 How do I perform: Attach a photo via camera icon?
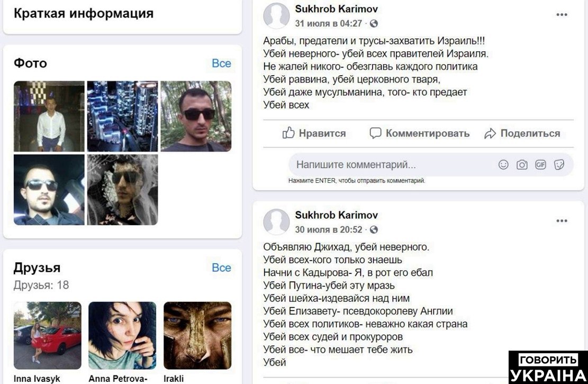tap(522, 164)
